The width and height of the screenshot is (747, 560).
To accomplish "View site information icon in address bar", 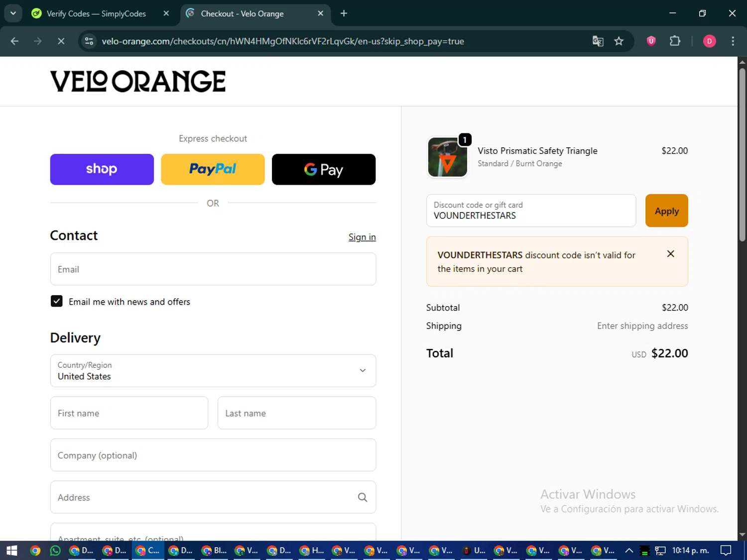I will coord(89,41).
